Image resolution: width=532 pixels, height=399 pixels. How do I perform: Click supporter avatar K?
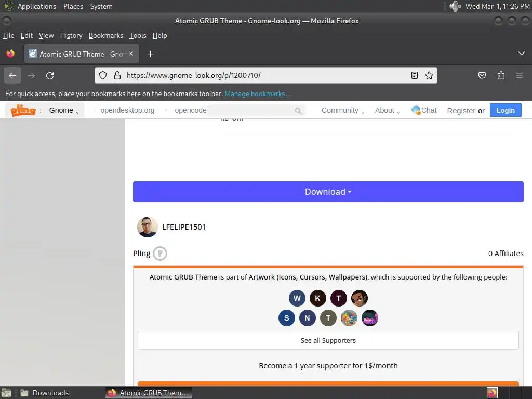pyautogui.click(x=317, y=298)
